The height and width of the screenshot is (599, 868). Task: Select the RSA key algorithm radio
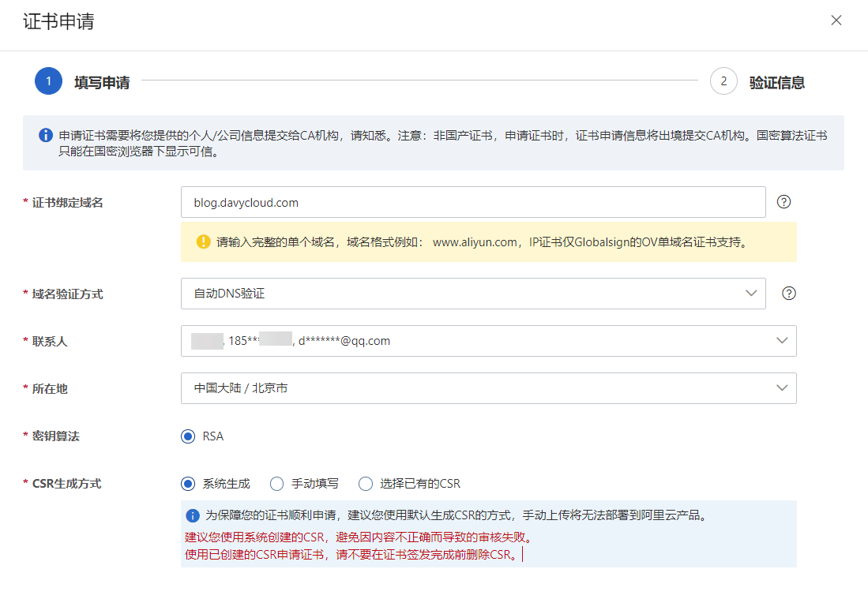(188, 436)
